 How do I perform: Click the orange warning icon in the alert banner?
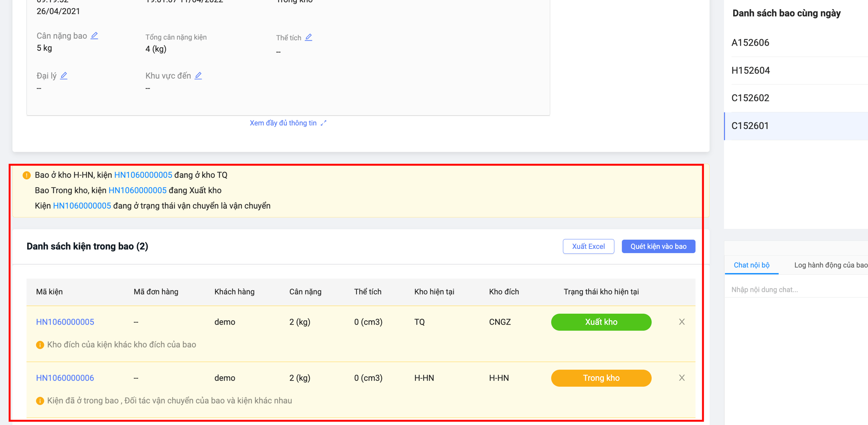click(x=27, y=175)
